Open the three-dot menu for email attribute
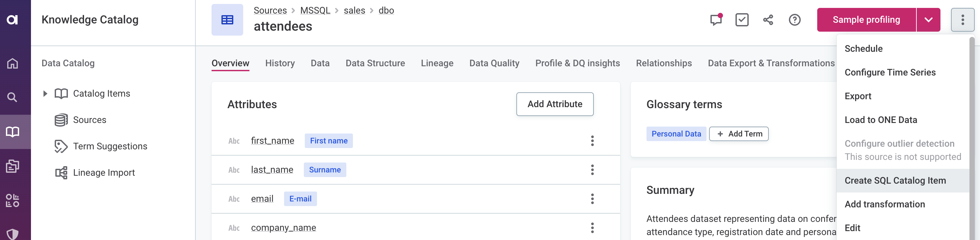 (x=592, y=198)
